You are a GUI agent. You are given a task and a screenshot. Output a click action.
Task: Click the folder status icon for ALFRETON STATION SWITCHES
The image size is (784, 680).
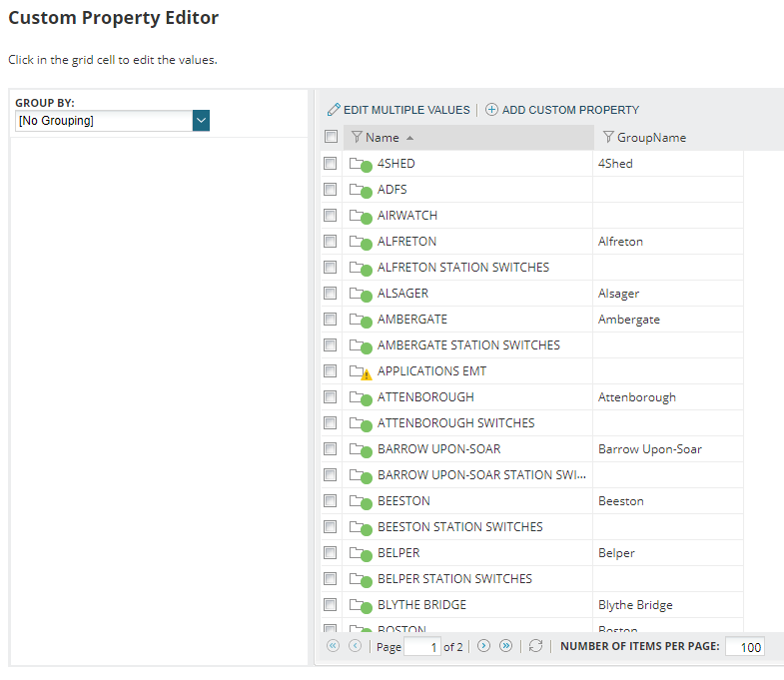tap(361, 268)
